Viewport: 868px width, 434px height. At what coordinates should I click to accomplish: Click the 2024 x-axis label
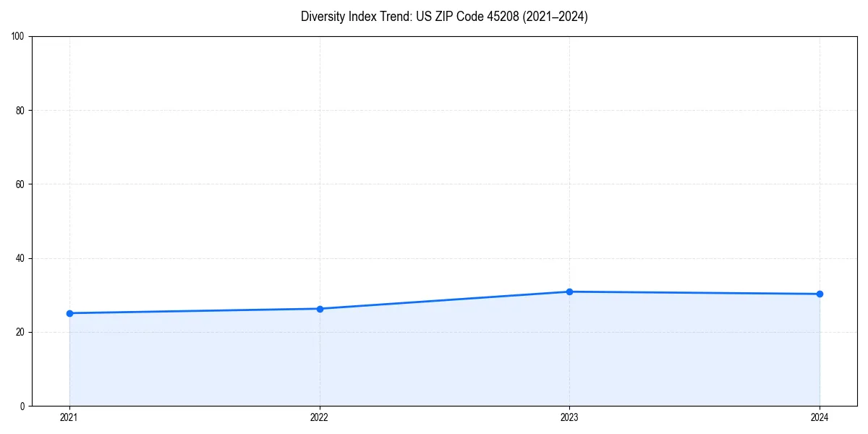click(820, 417)
